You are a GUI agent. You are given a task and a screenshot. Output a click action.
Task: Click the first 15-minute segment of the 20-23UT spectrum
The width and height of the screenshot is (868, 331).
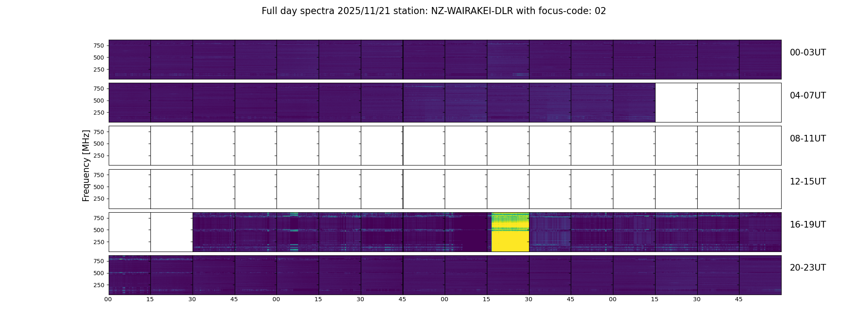(130, 275)
